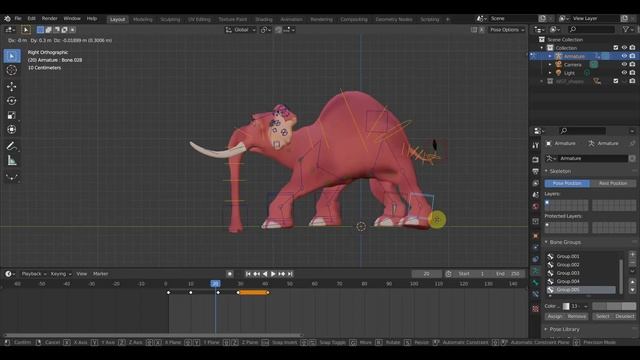The height and width of the screenshot is (360, 640).
Task: Jump to the timeline start frame
Action: (x=248, y=274)
